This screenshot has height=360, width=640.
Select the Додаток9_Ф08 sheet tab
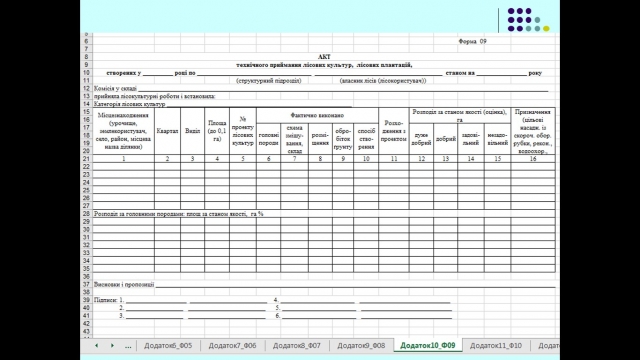tap(361, 345)
